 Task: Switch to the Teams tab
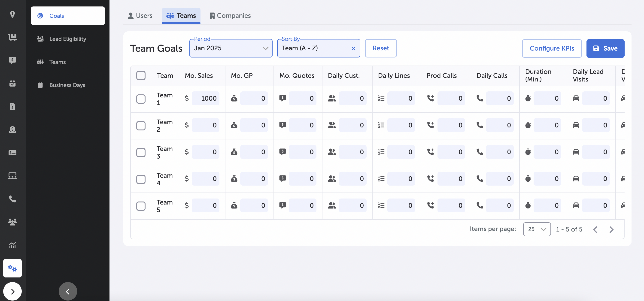(181, 15)
